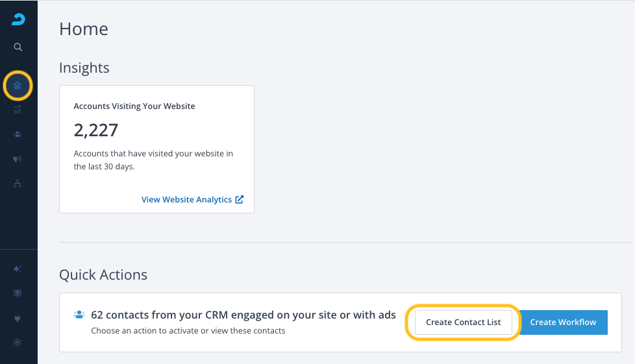Click the View Website Analytics link
This screenshot has height=364, width=635.
click(186, 200)
